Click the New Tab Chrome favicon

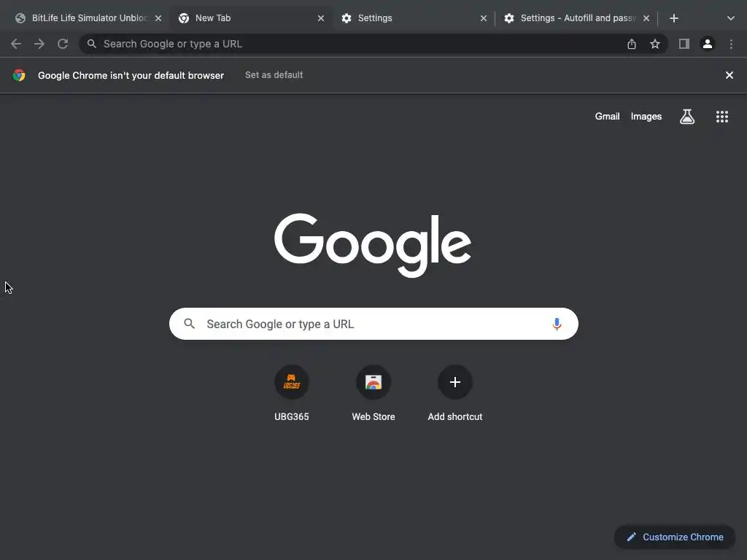coord(184,18)
